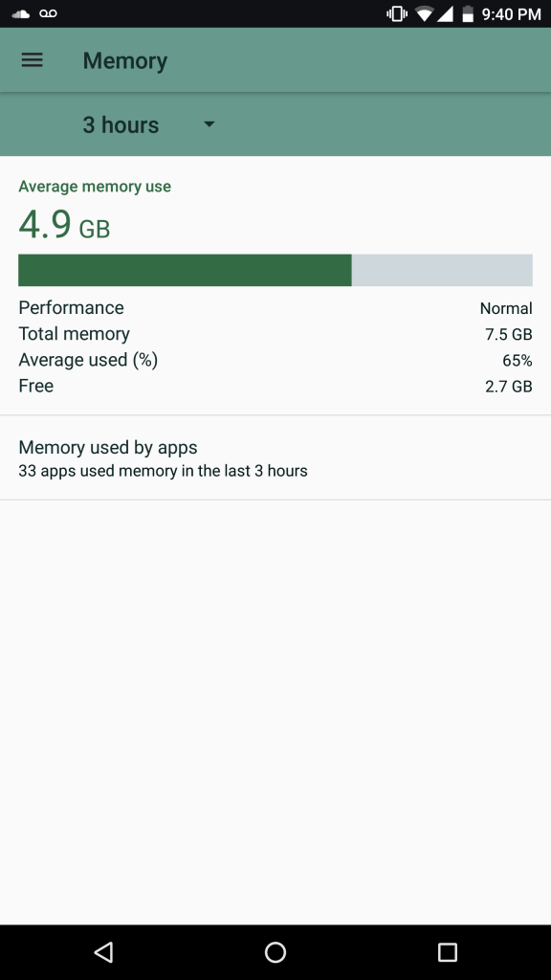This screenshot has height=980, width=551.
Task: Tap the dropdown arrow next to 3 hours
Action: point(209,124)
